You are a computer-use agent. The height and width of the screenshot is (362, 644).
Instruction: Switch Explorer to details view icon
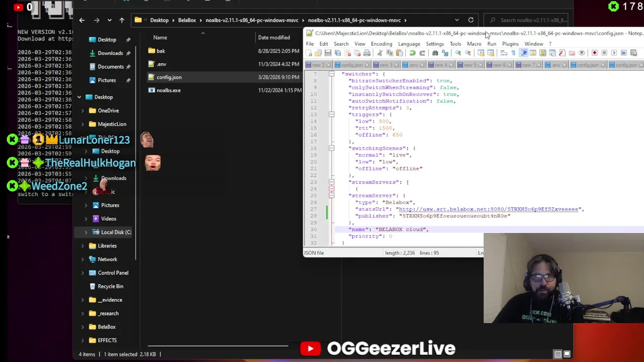[557, 354]
